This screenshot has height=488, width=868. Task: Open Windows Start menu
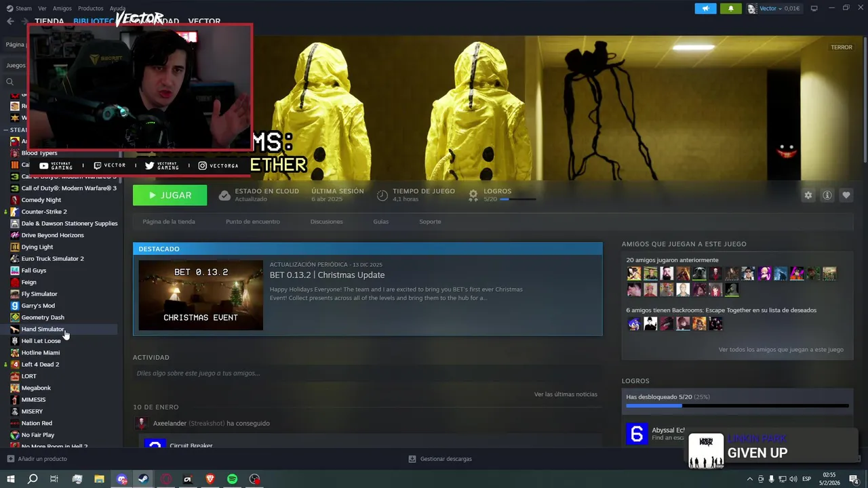10,479
